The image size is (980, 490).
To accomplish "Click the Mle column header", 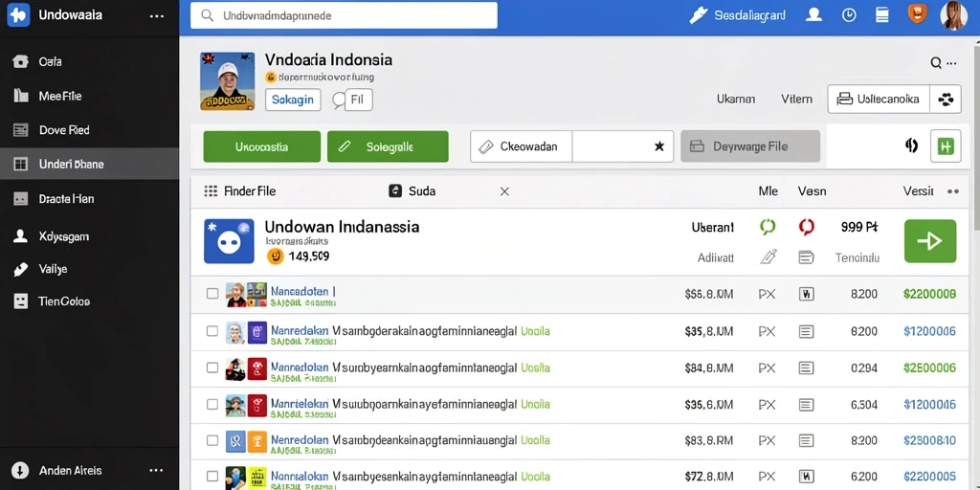I will click(768, 191).
